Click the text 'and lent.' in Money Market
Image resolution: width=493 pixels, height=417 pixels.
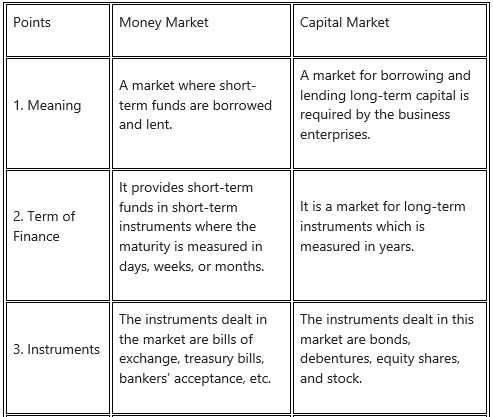pos(146,125)
